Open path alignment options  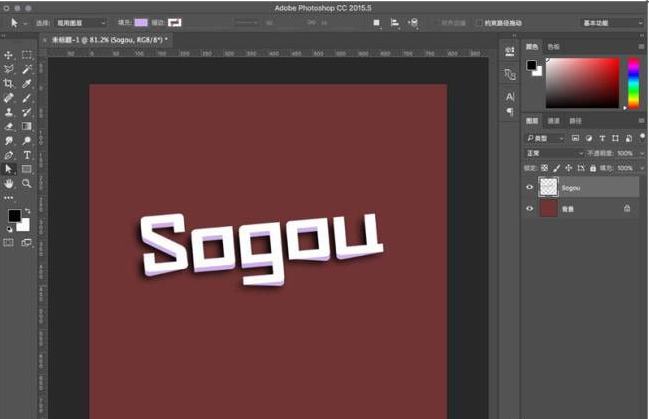click(394, 23)
